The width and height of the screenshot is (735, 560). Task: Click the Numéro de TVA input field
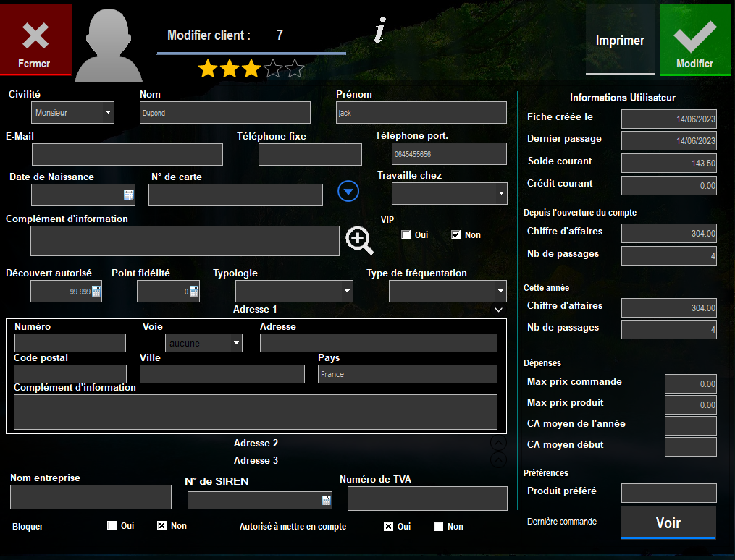click(427, 499)
